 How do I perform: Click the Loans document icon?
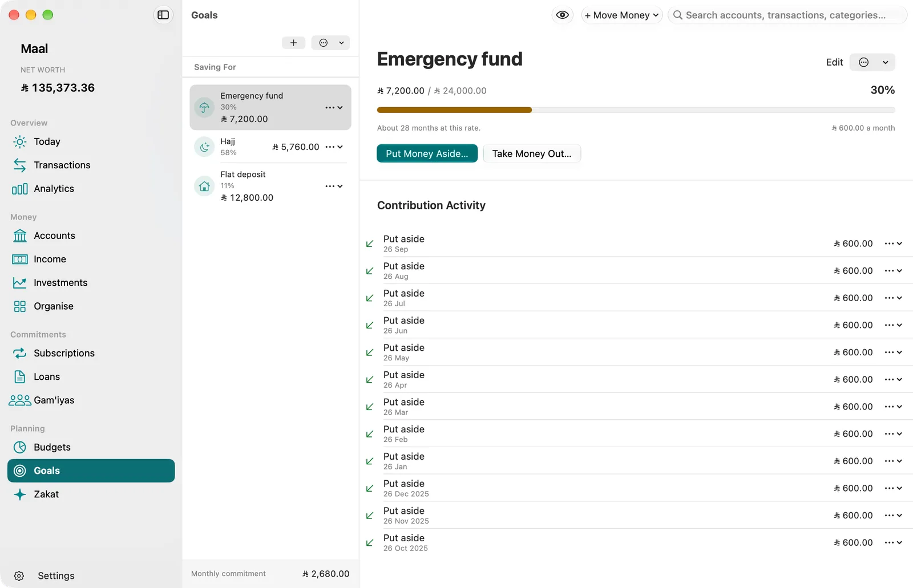coord(20,376)
